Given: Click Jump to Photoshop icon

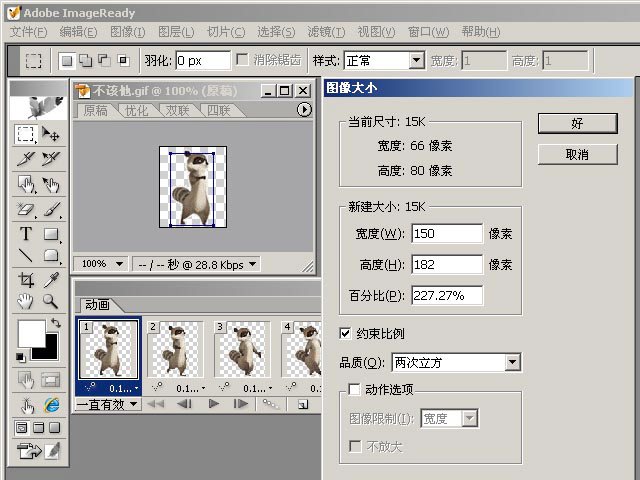Looking at the screenshot, I should (x=29, y=451).
